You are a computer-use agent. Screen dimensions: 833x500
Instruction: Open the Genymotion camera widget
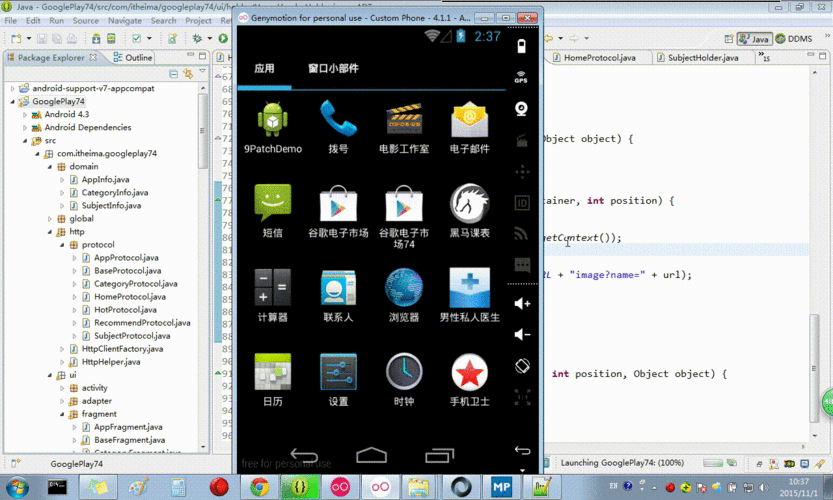pos(521,108)
